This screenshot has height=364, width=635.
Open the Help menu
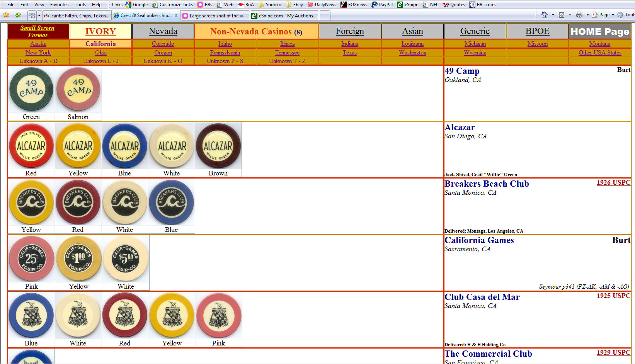click(97, 5)
